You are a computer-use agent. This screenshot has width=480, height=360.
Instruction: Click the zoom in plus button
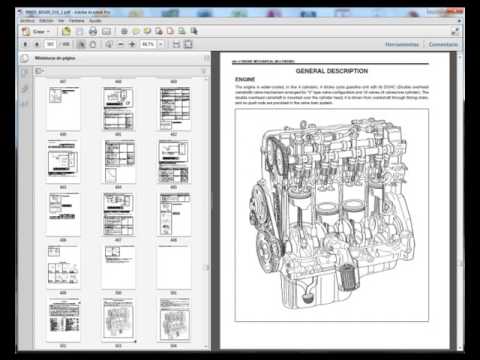(x=132, y=44)
